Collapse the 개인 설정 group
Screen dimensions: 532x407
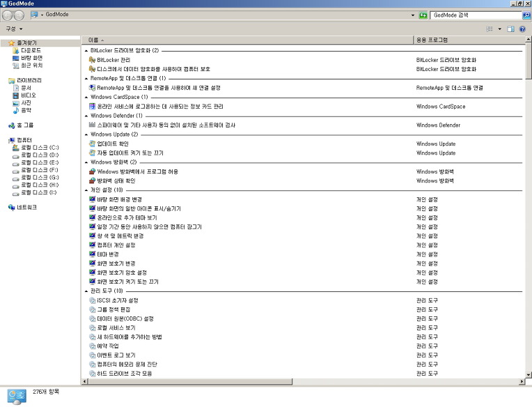[86, 190]
